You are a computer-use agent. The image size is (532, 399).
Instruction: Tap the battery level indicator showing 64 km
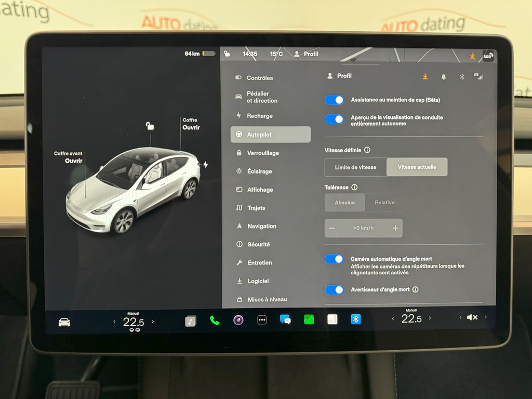tap(200, 54)
